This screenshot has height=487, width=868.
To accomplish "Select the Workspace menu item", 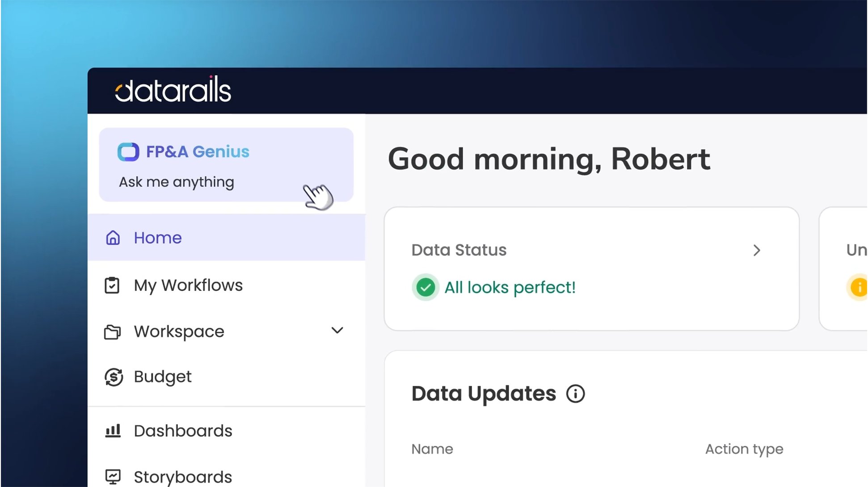I will pyautogui.click(x=179, y=332).
